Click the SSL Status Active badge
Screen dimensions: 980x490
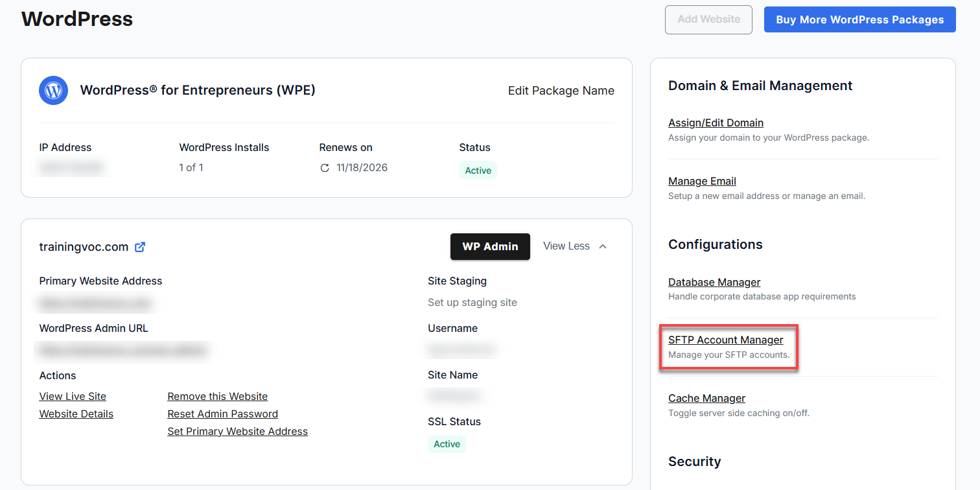pyautogui.click(x=447, y=444)
